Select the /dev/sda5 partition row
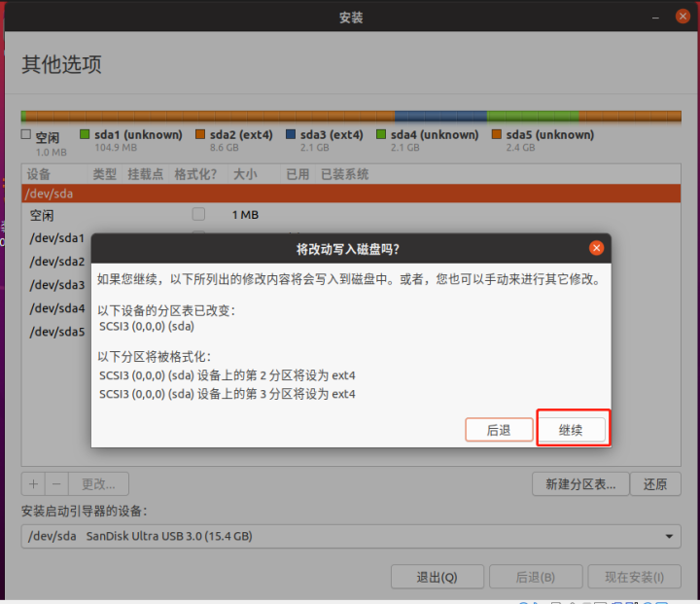This screenshot has height=604, width=700. click(57, 332)
